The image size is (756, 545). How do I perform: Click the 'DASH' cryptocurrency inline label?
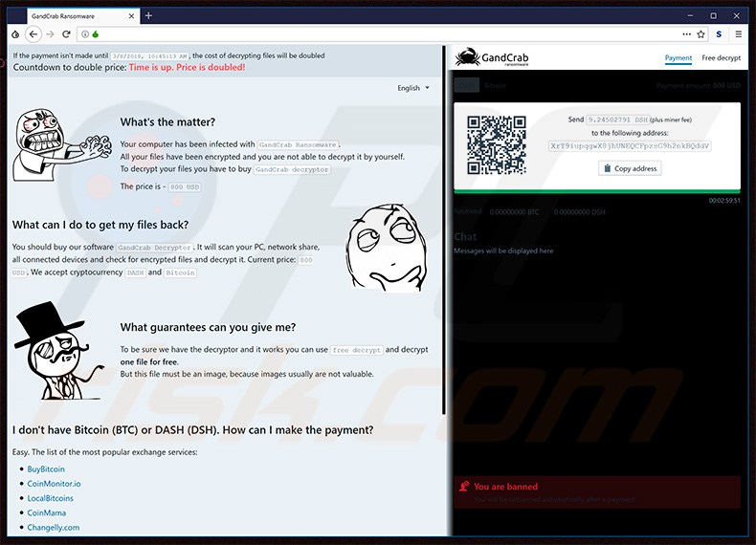tap(136, 272)
